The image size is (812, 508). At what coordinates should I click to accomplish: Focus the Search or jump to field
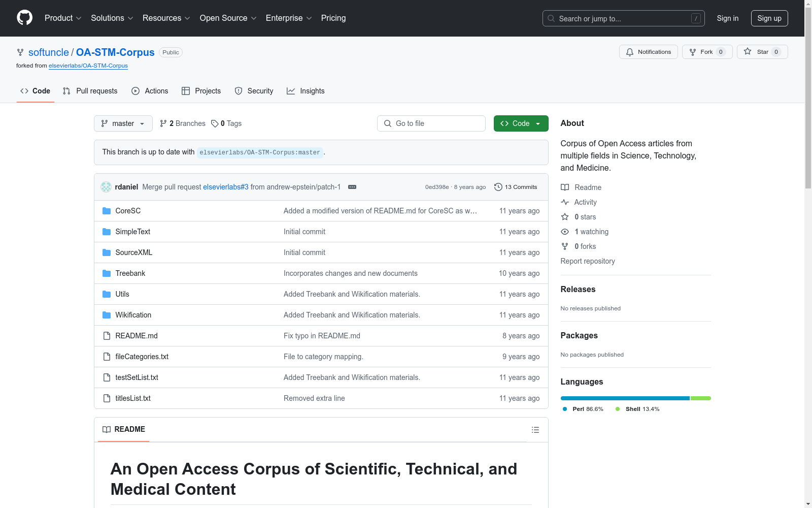624,18
